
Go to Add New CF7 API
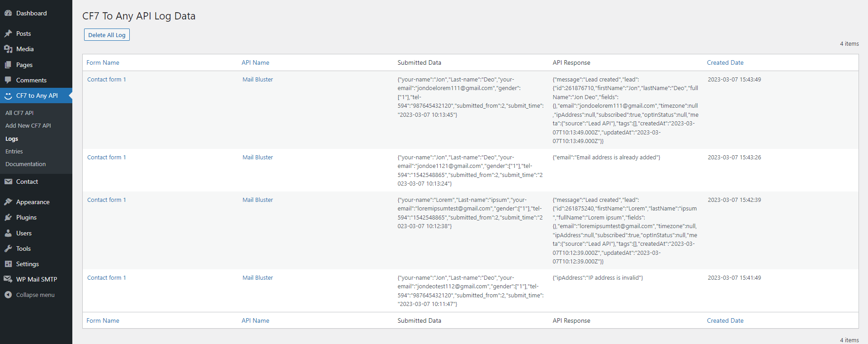coord(28,125)
